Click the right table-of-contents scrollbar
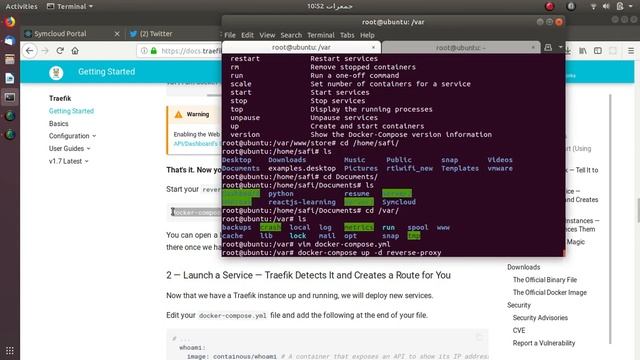The height and width of the screenshot is (360, 640). click(611, 218)
